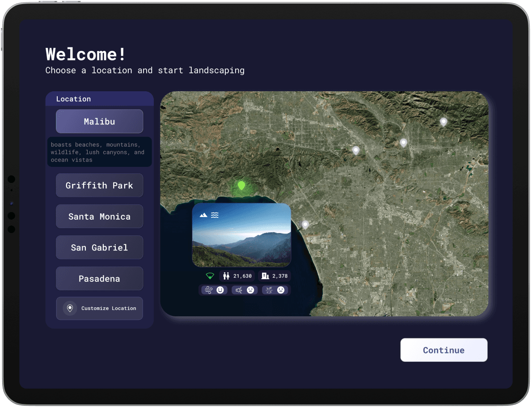
Task: Click the pin icon beside Customize Location
Action: [x=70, y=308]
